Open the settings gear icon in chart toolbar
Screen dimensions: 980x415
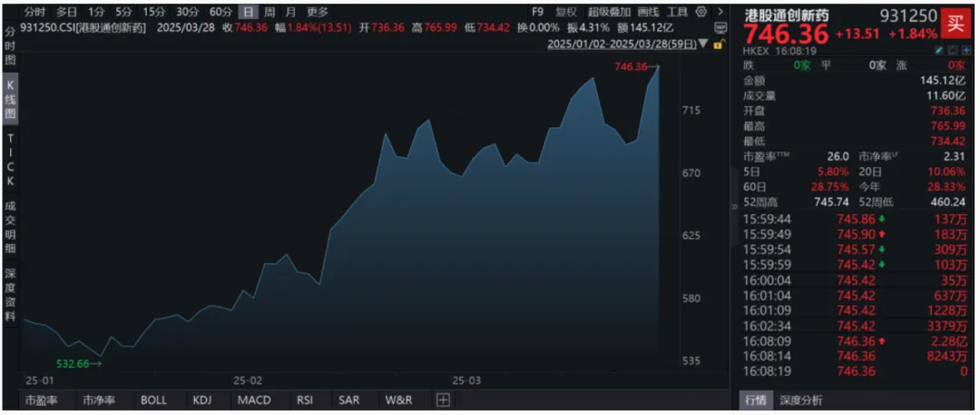click(702, 12)
